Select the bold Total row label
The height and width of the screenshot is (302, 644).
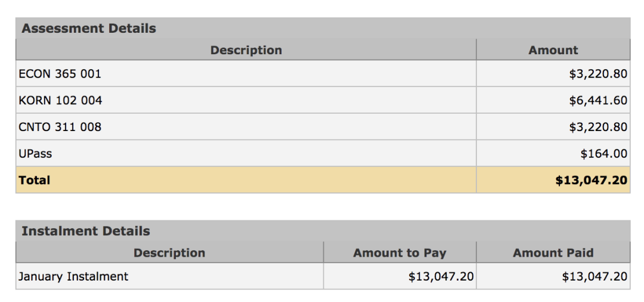tap(35, 180)
